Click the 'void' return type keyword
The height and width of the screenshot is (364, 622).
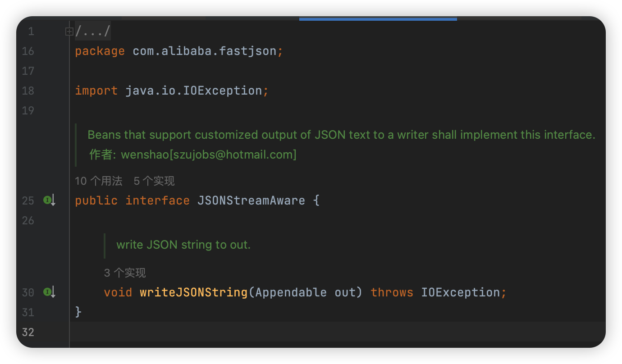coord(118,293)
